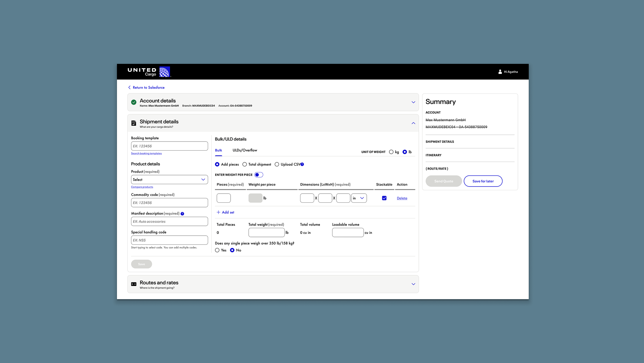Viewport: 644px width, 363px height.
Task: Click the Loadable volume input field
Action: 348,233
